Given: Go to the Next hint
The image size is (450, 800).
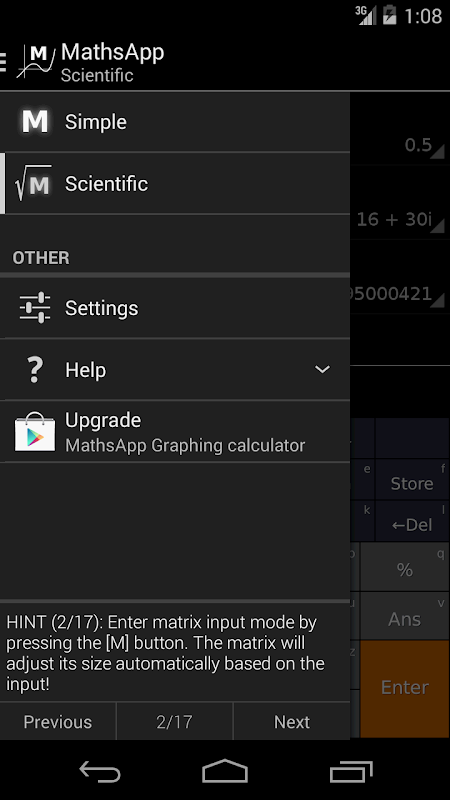Looking at the screenshot, I should [x=292, y=722].
